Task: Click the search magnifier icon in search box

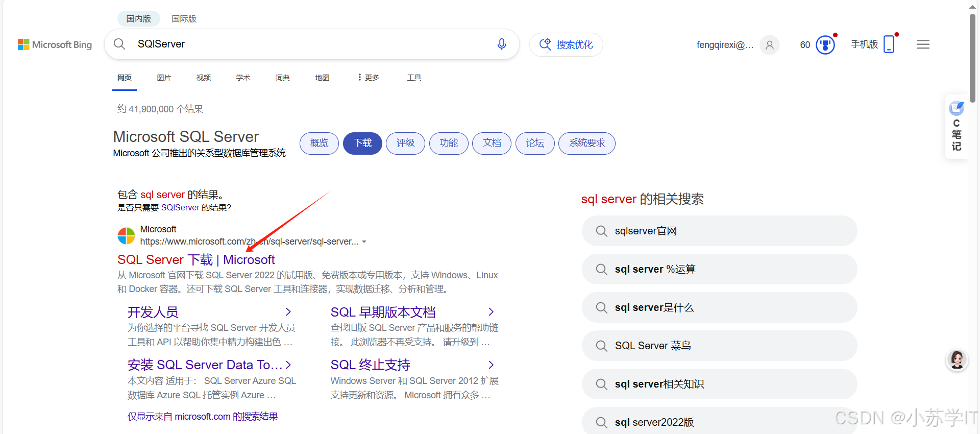Action: (x=119, y=44)
